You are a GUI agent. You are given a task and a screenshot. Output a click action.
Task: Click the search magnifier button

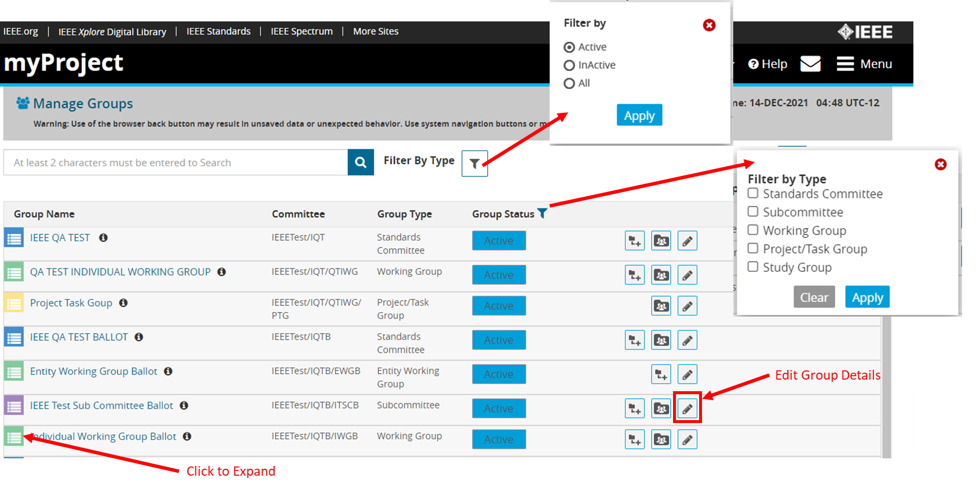point(360,163)
